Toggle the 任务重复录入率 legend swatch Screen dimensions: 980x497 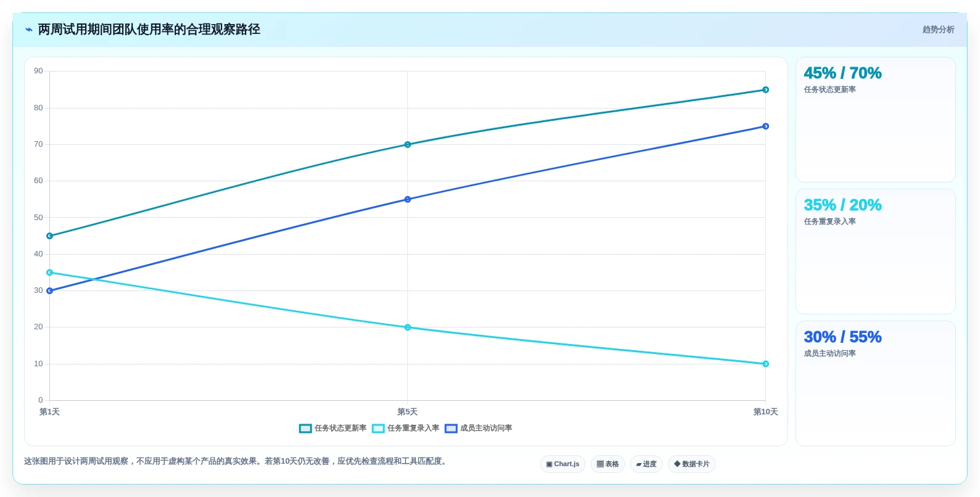click(378, 429)
